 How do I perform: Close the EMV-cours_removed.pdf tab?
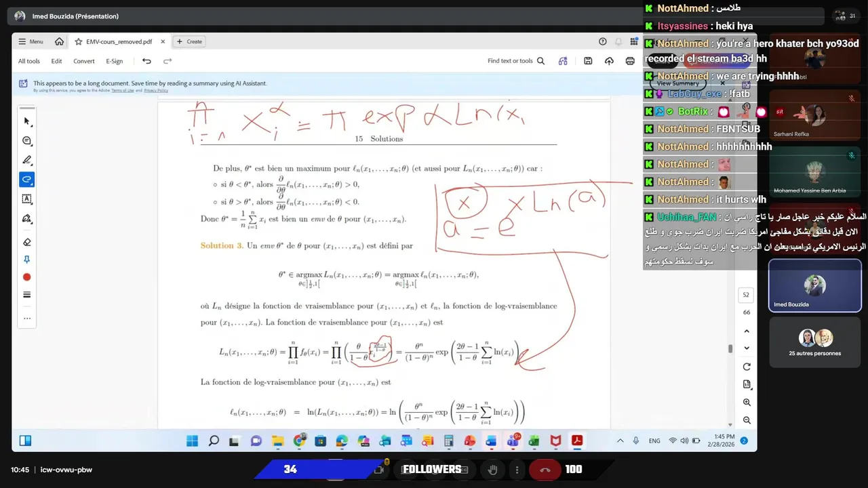163,41
